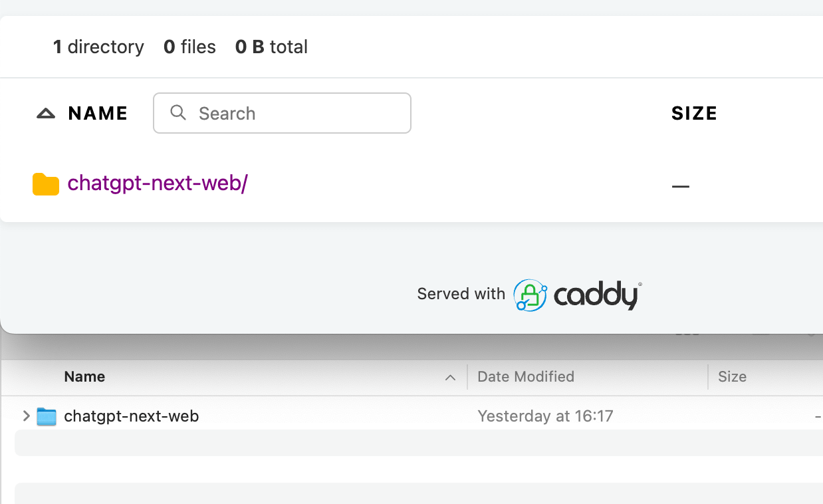823x504 pixels.
Task: Sort Finder by Name column header
Action: pyautogui.click(x=84, y=376)
